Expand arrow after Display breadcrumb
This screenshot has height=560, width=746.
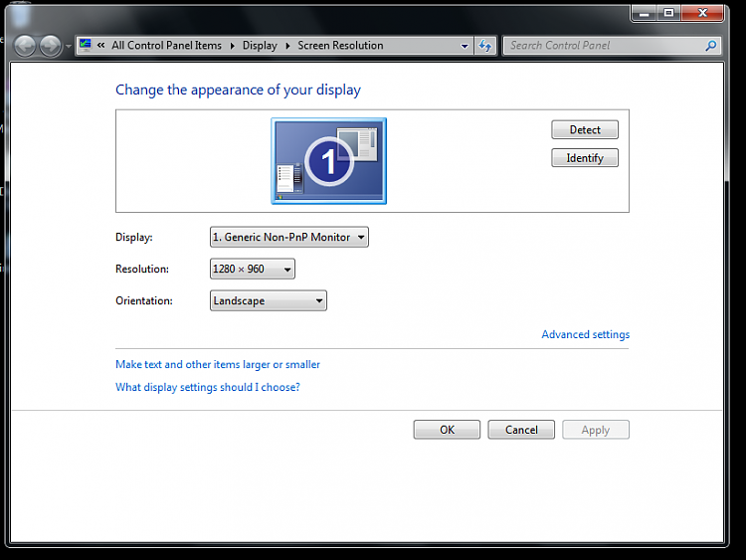(287, 46)
